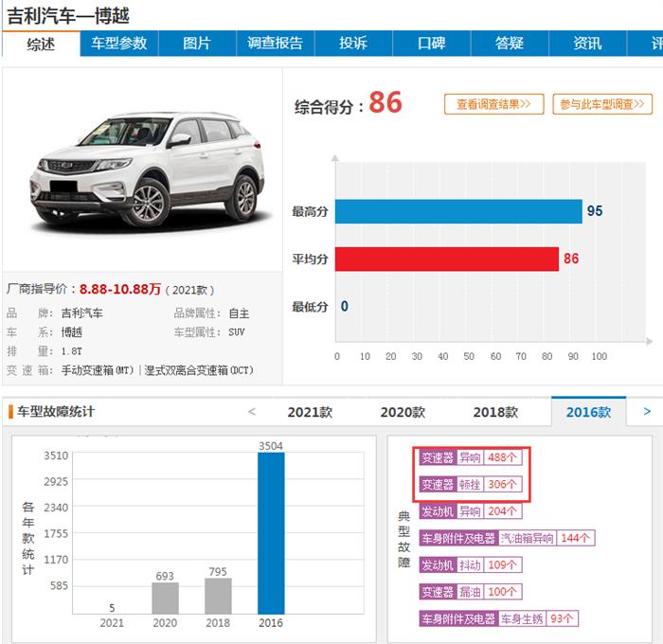Click the 查看调查结果>> button

(493, 104)
